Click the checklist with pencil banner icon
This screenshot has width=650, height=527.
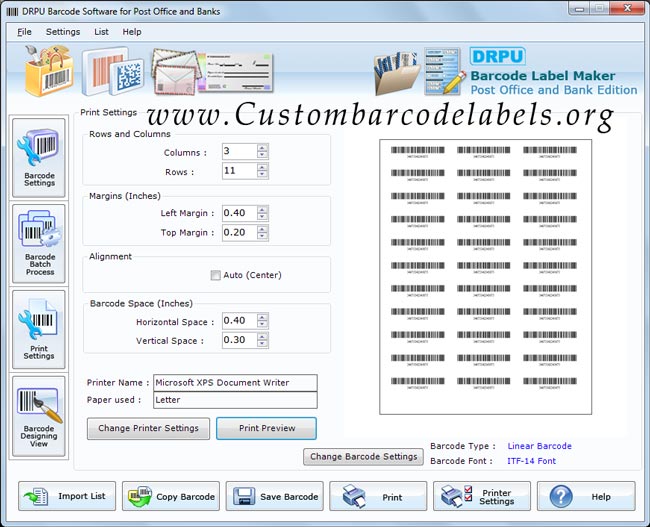click(x=444, y=71)
